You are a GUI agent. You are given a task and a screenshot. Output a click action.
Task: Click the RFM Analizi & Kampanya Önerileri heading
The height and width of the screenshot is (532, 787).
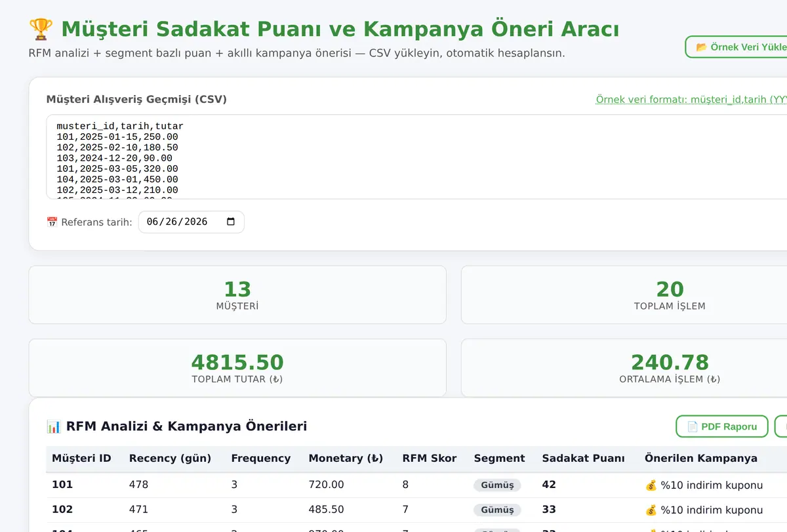(187, 426)
